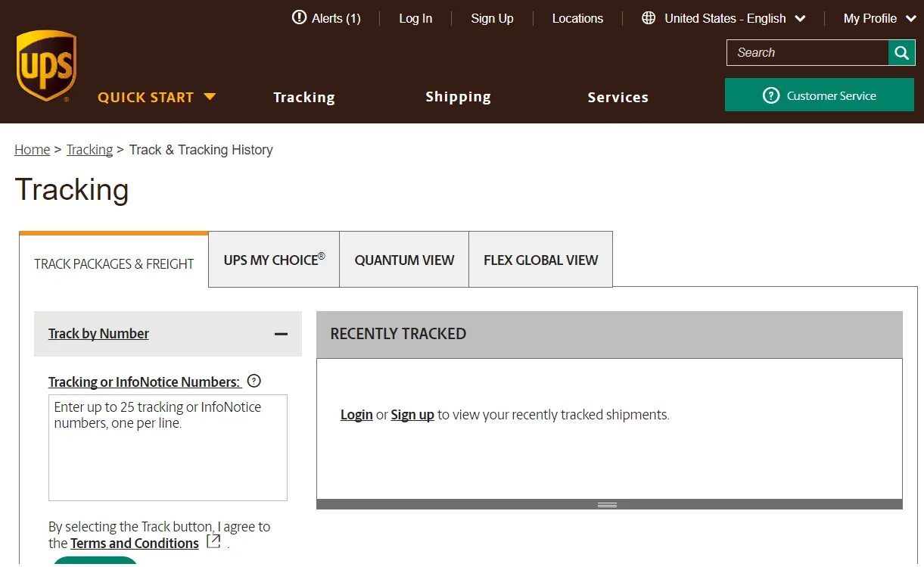Viewport: 924px width, 567px height.
Task: Open the Services menu
Action: point(618,97)
